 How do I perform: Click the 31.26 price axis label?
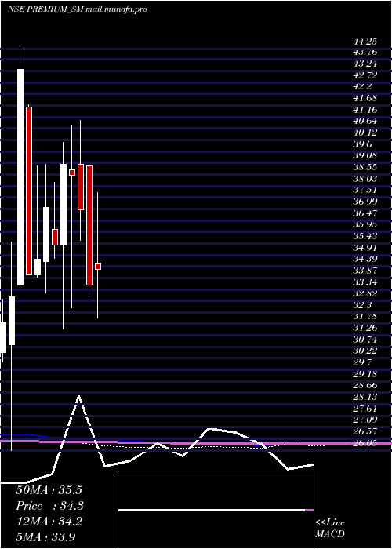coord(365,328)
